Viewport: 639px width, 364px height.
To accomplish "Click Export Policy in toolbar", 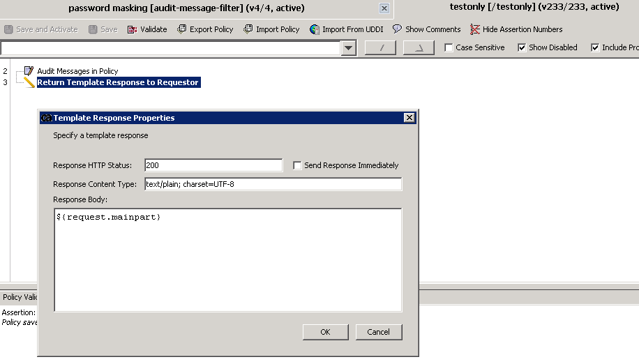I will [x=205, y=29].
